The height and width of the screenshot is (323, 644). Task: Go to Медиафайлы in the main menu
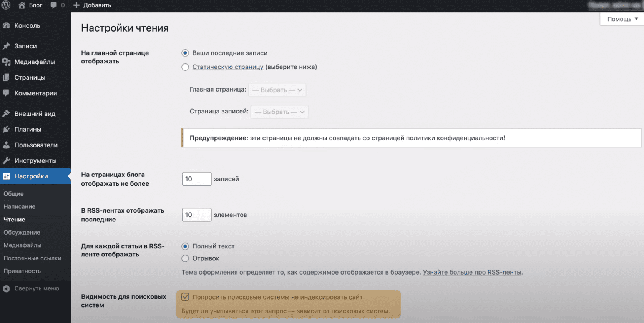click(35, 62)
